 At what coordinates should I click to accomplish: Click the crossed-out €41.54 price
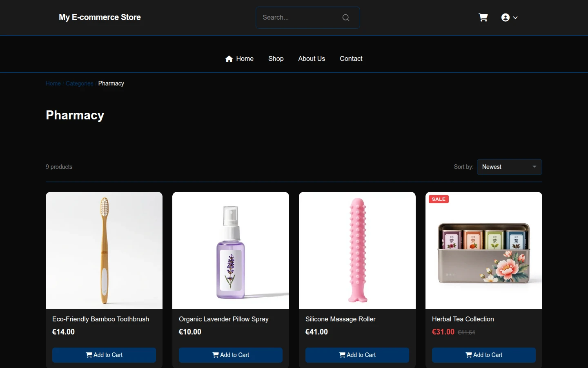[x=466, y=332]
